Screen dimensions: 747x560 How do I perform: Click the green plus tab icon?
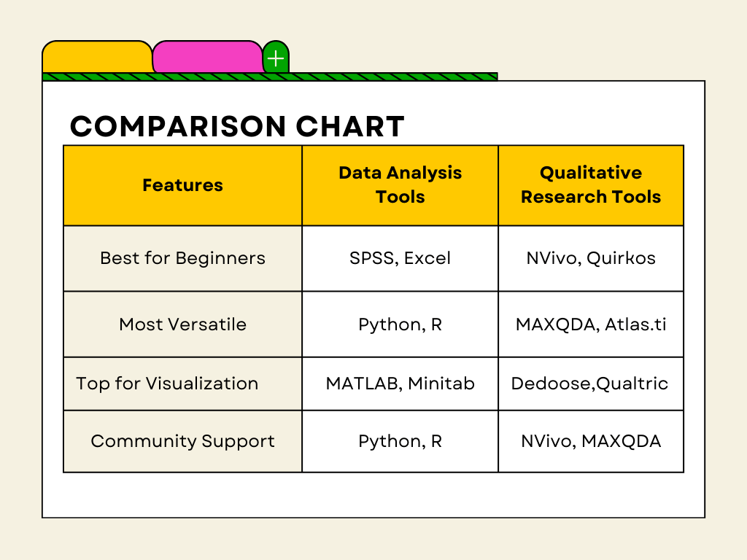[x=276, y=58]
